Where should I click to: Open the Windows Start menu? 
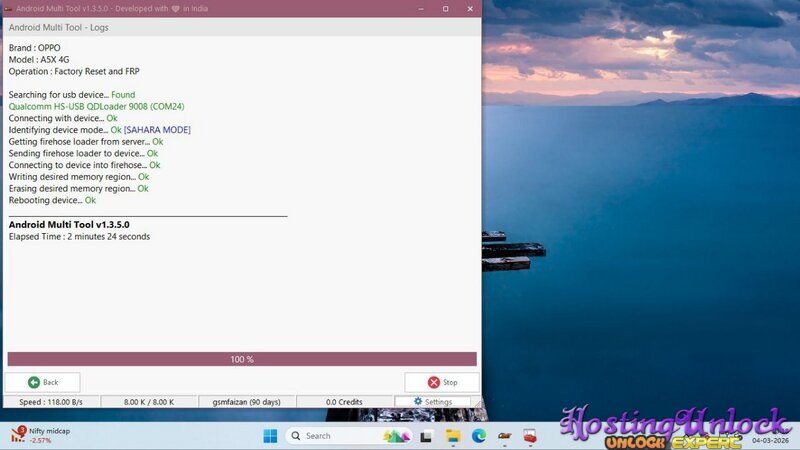pyautogui.click(x=270, y=436)
